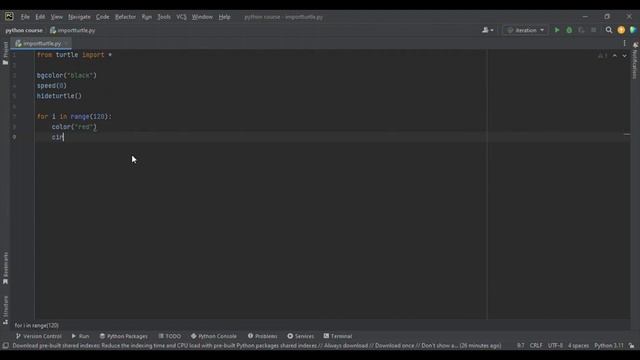
Task: Click the error stripe mark on editor scrollbar
Action: (627, 134)
